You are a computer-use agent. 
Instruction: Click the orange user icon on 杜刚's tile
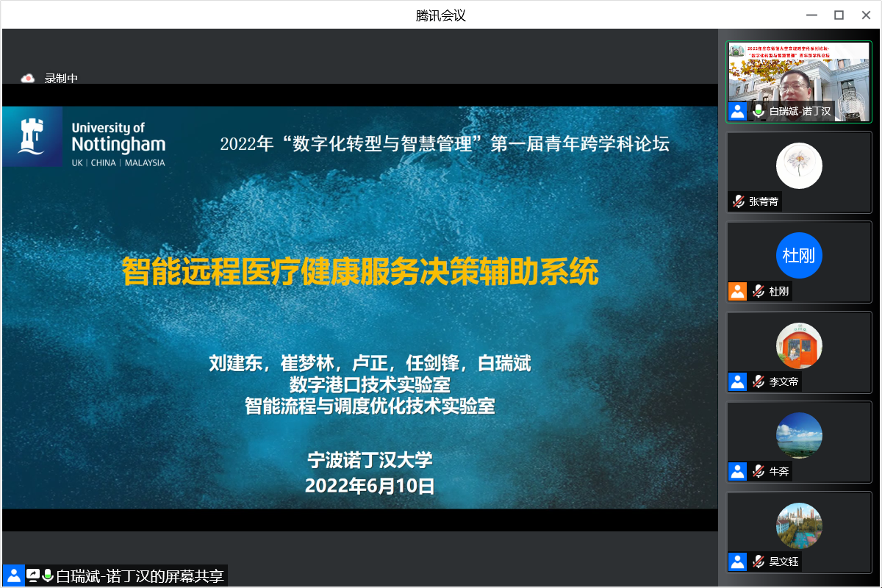tap(737, 291)
